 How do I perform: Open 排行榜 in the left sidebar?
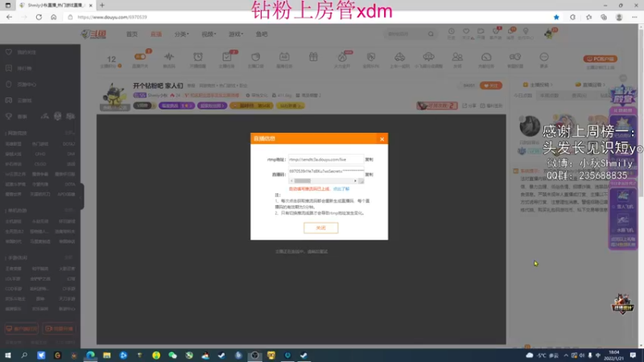24,68
